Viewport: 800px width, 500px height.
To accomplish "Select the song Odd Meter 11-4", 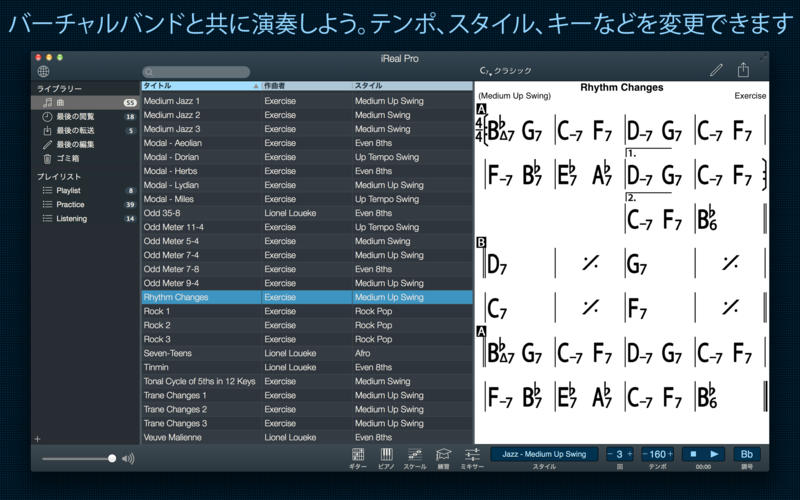I will [307, 227].
